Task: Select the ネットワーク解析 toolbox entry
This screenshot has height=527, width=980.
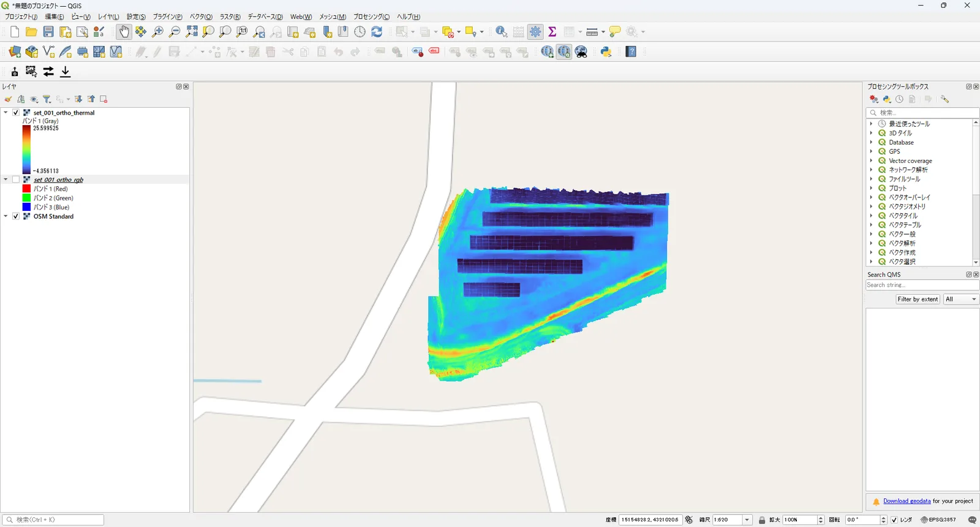Action: [908, 170]
